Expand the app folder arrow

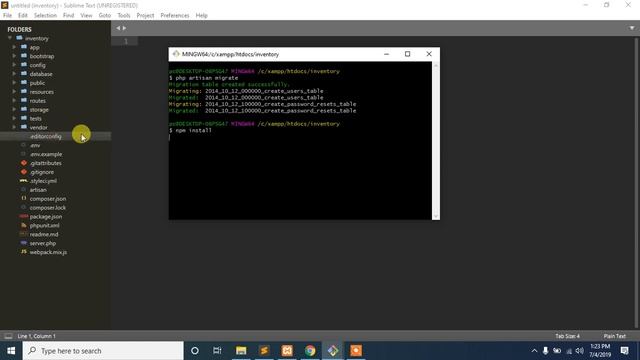click(x=14, y=47)
